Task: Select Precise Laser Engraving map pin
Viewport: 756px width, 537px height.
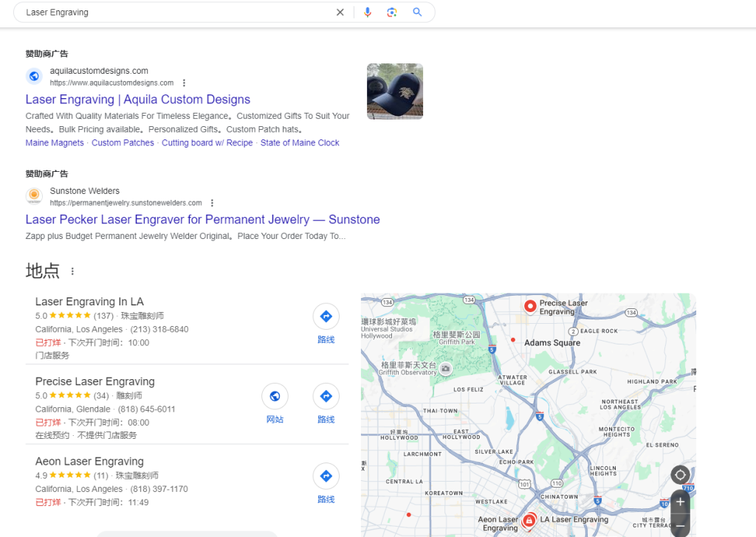Action: (529, 306)
